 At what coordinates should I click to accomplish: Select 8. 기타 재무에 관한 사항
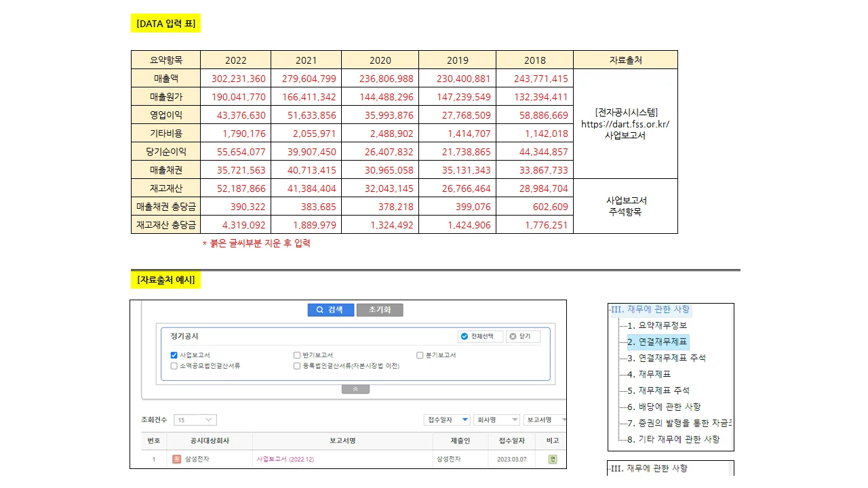click(673, 439)
